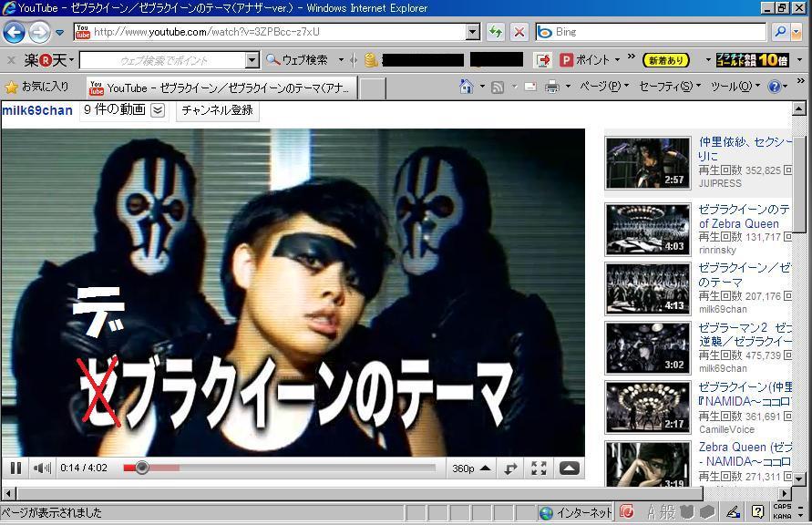Open the セーフティ(S) menu
Screen dimensions: 812x525
(x=670, y=87)
